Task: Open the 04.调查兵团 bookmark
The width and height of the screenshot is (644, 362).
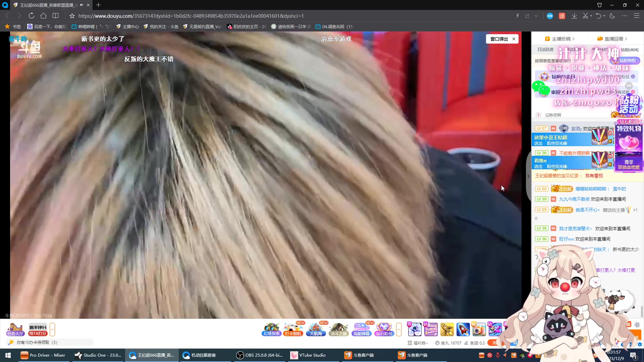Action: coord(334,26)
